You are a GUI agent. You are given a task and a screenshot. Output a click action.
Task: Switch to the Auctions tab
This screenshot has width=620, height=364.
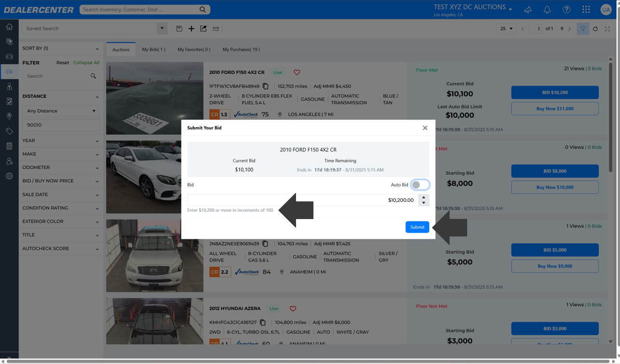tap(121, 50)
